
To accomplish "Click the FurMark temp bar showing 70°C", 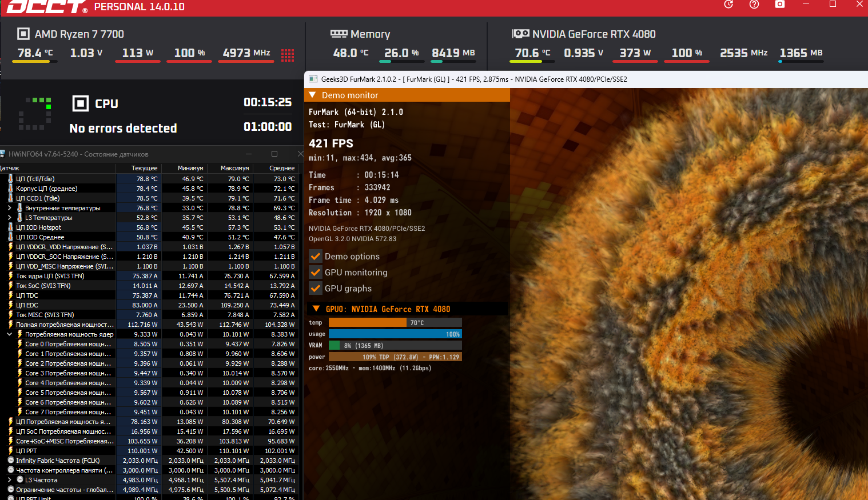I will (395, 323).
